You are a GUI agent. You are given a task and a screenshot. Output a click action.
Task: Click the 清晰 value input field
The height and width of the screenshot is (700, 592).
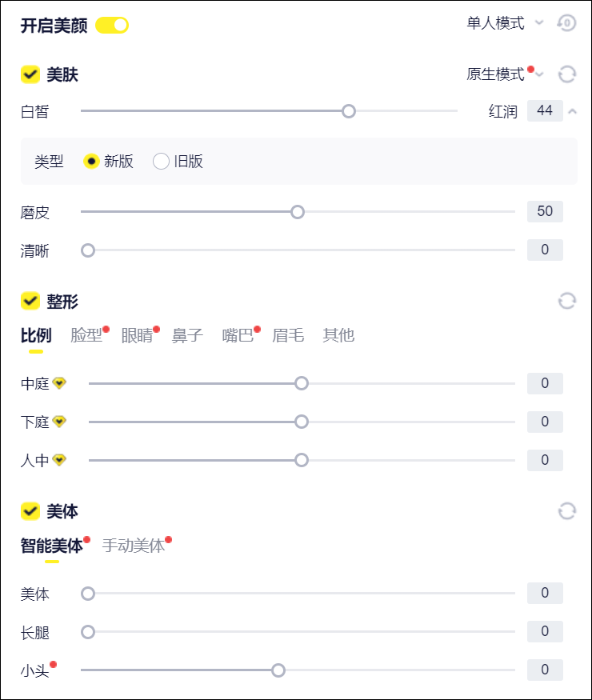[x=545, y=250]
